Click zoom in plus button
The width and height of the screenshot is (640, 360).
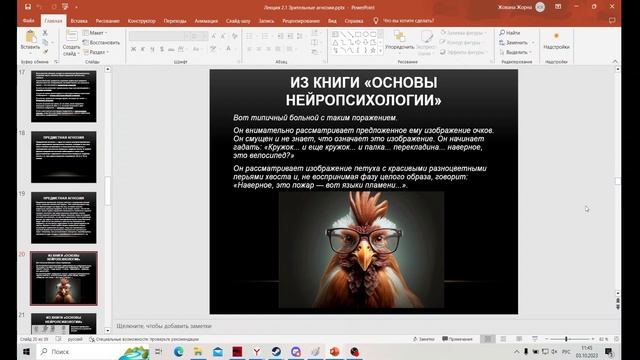coord(593,339)
